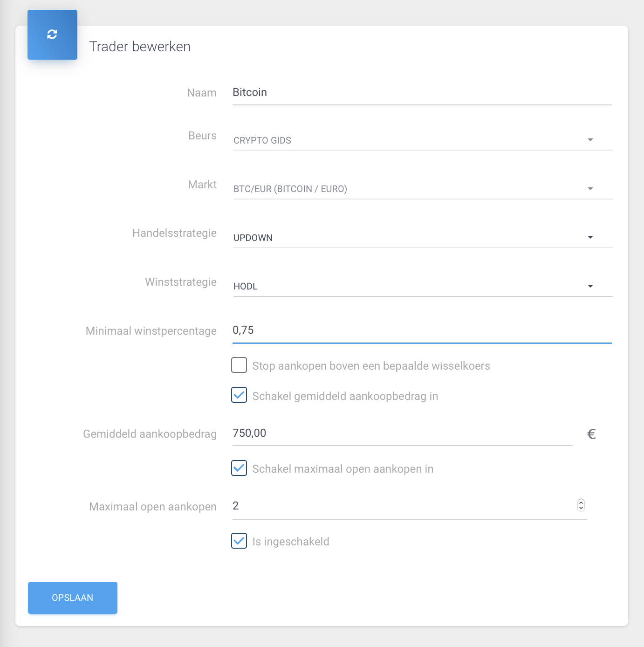Viewport: 644px width, 647px height.
Task: Enable stop aankopen boven wisselkoers checkbox
Action: (x=239, y=365)
